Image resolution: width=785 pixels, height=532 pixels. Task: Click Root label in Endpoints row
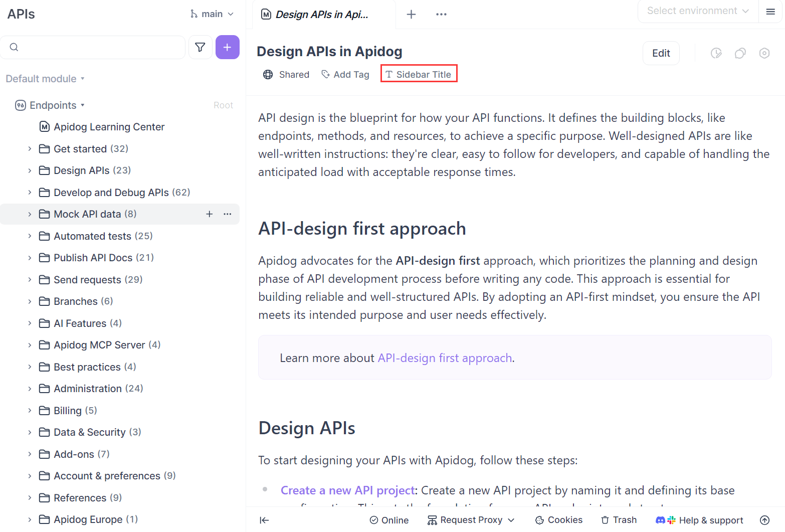coord(223,105)
